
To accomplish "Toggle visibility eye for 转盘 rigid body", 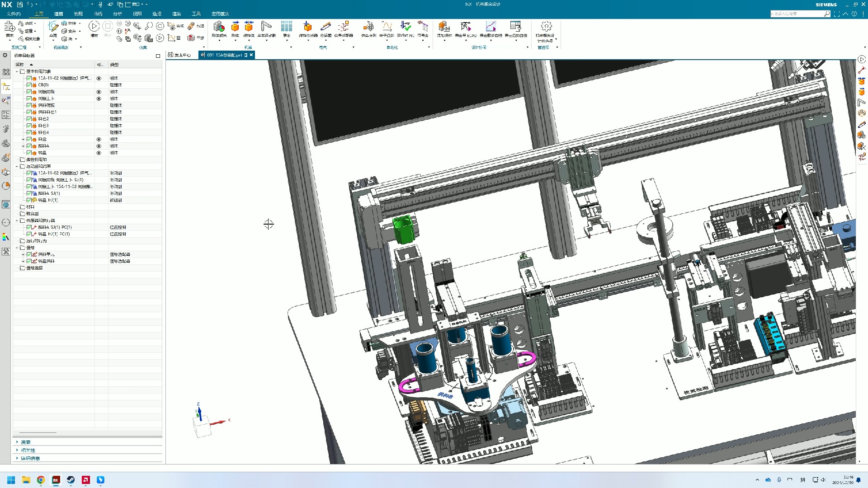I will [99, 153].
